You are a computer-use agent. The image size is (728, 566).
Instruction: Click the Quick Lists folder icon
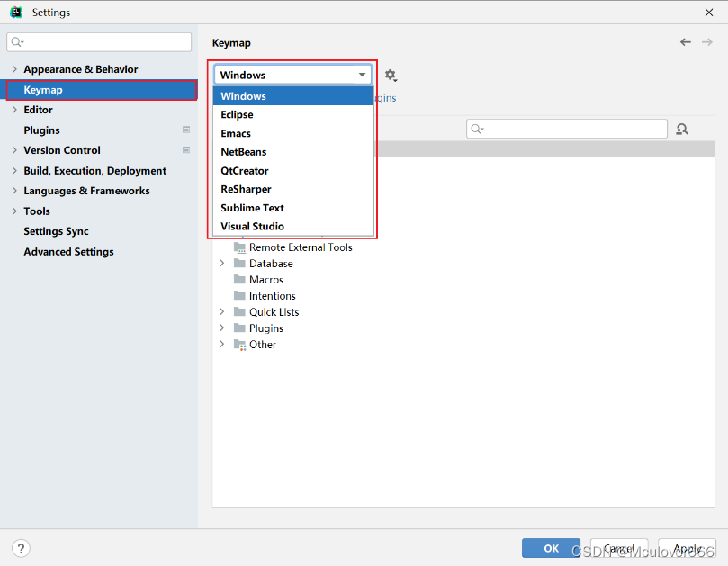[239, 312]
